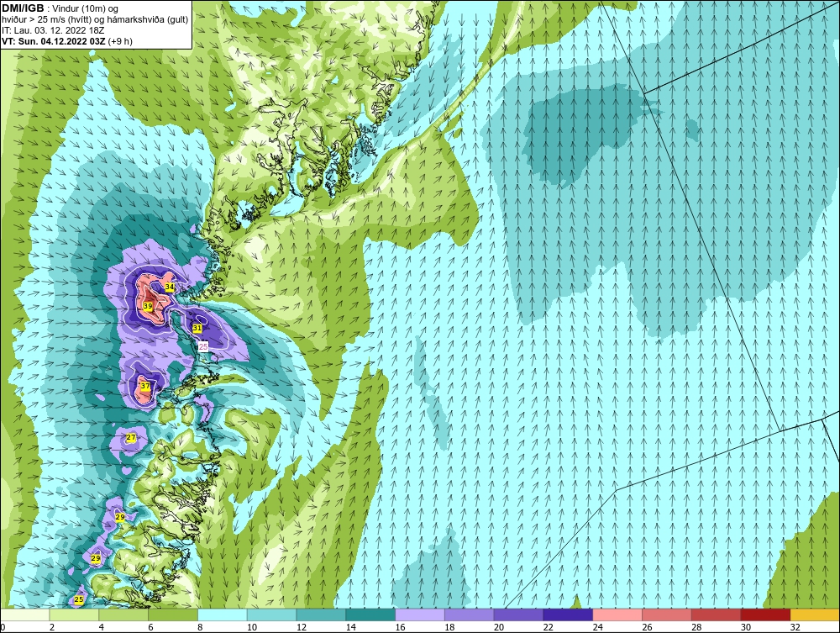The width and height of the screenshot is (840, 633).
Task: Click the legend tick number 10
Action: [252, 627]
